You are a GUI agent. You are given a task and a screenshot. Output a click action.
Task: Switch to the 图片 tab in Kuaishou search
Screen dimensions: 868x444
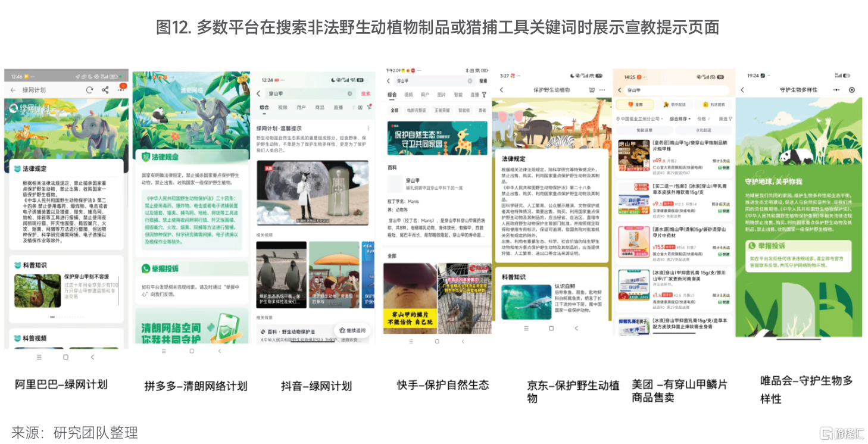[x=441, y=95]
